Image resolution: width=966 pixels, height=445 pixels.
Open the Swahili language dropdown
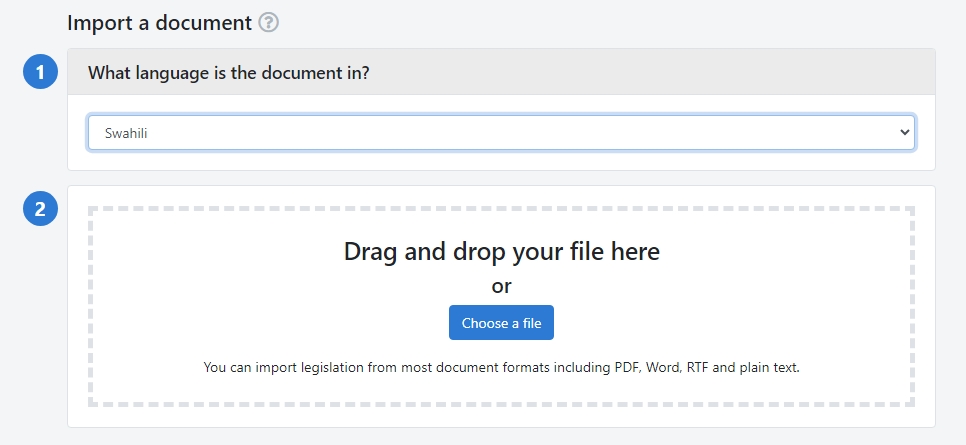click(500, 132)
